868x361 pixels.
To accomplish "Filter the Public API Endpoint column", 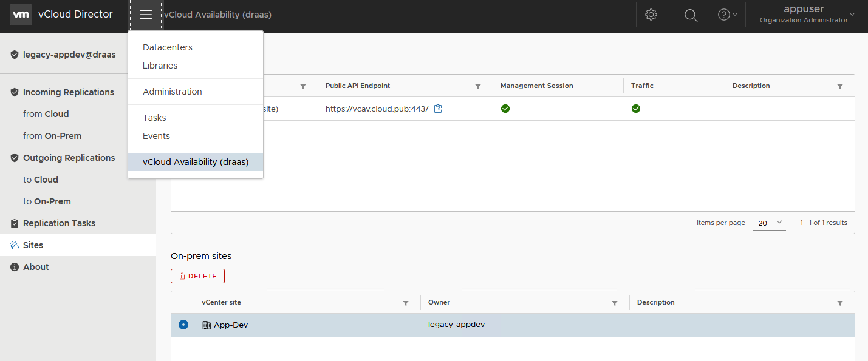I will pos(478,87).
